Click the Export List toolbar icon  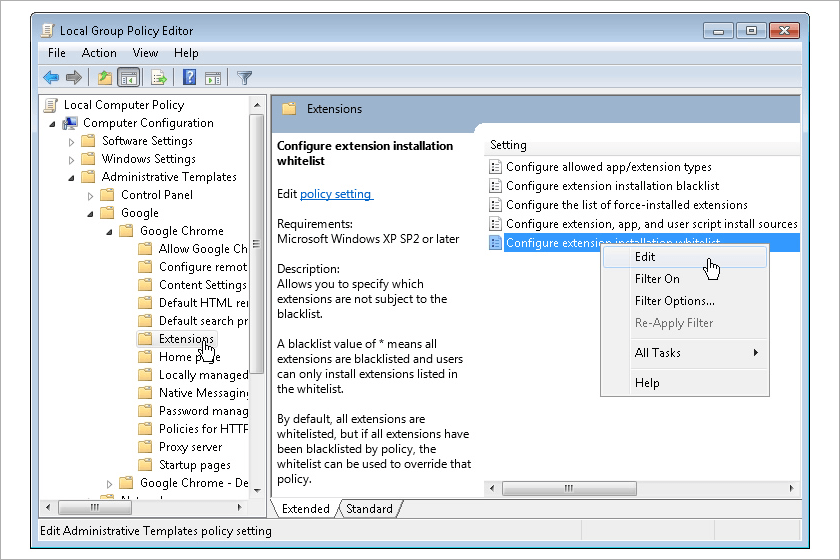(158, 77)
